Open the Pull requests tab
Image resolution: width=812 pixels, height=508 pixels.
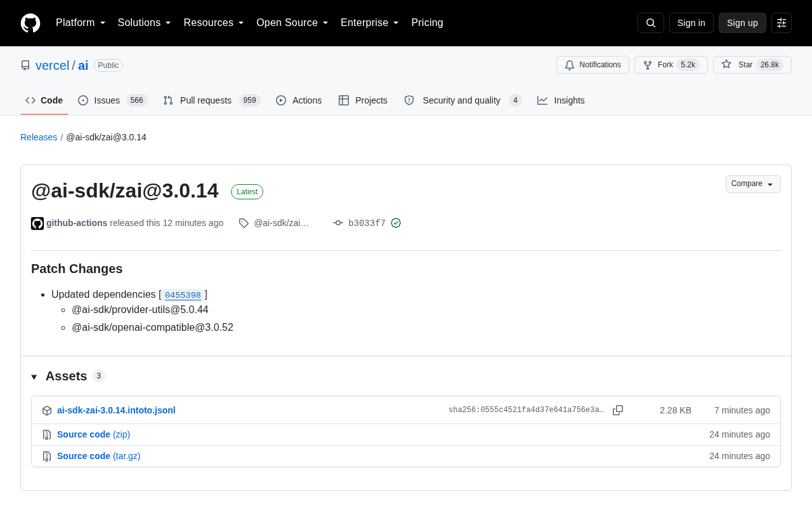[x=212, y=100]
